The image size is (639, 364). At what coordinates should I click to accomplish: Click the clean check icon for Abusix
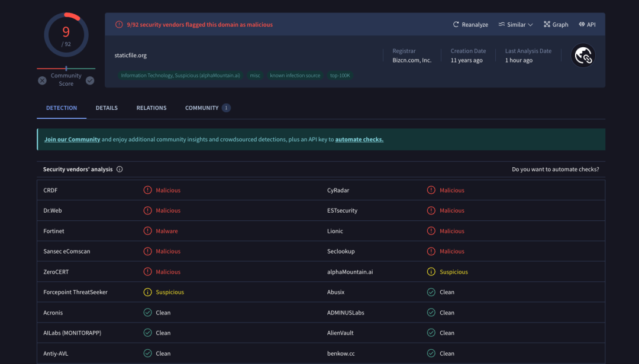(431, 292)
